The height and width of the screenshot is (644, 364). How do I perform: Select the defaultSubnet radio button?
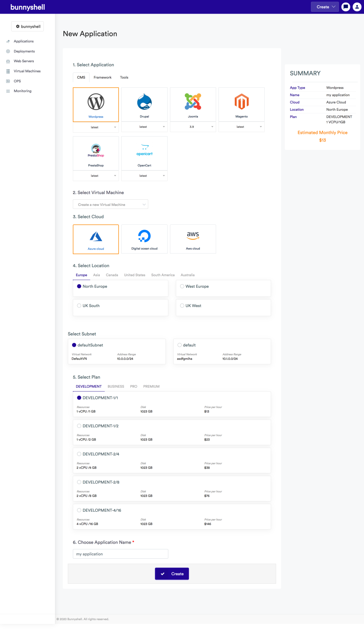[x=74, y=345]
